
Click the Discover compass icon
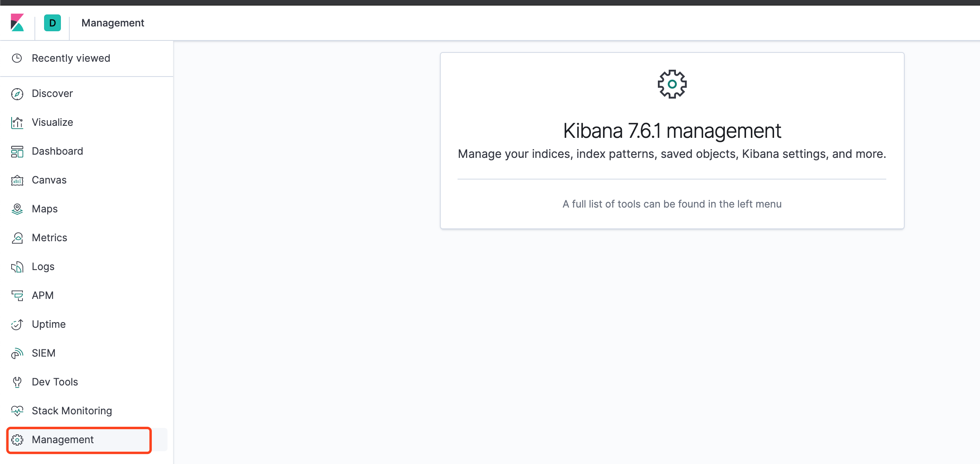click(17, 94)
